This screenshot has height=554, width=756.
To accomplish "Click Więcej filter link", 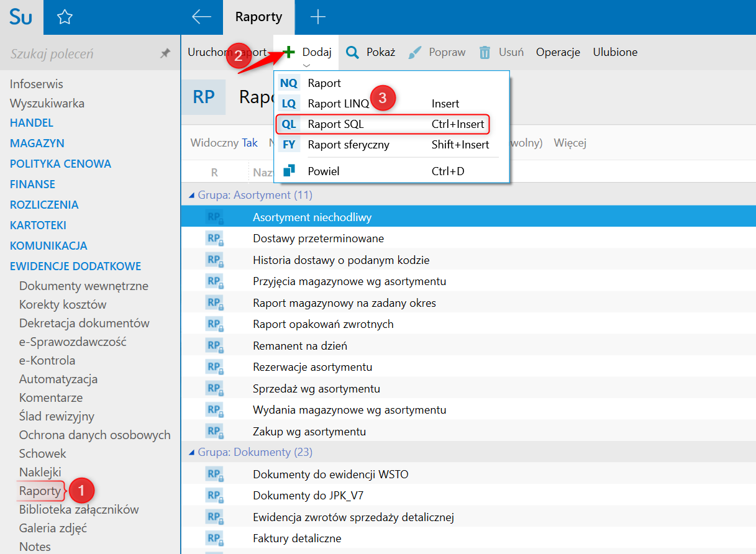I will tap(570, 143).
